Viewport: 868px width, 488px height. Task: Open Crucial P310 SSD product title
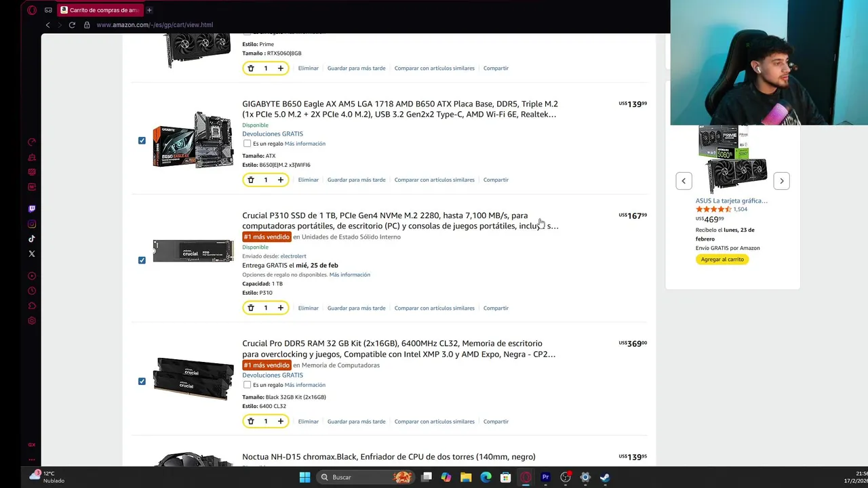click(x=400, y=220)
